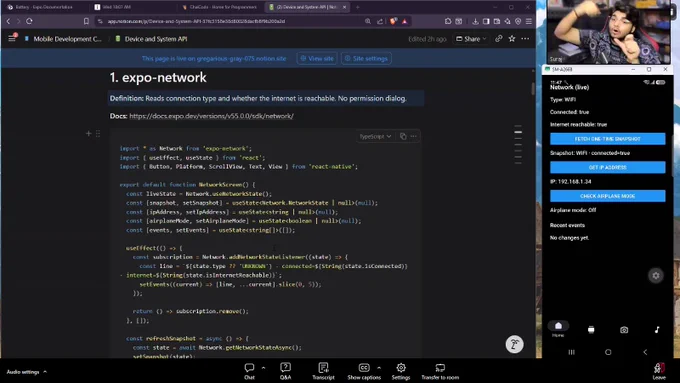Open the Brave Shields lion icon
The height and width of the screenshot is (383, 680).
tap(393, 21)
